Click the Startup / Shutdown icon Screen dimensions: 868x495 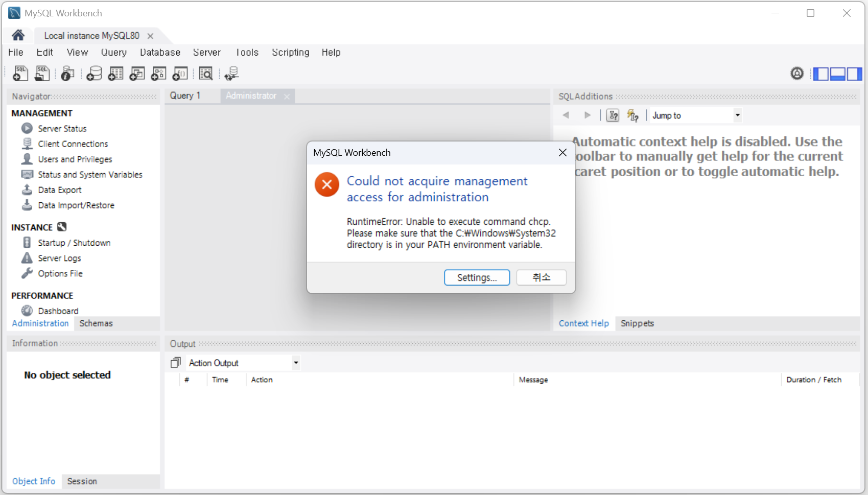27,243
